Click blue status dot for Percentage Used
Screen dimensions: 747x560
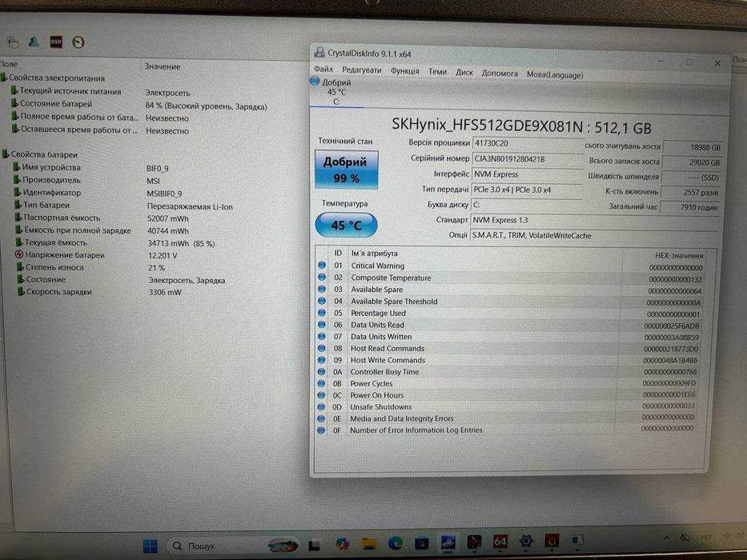click(322, 313)
